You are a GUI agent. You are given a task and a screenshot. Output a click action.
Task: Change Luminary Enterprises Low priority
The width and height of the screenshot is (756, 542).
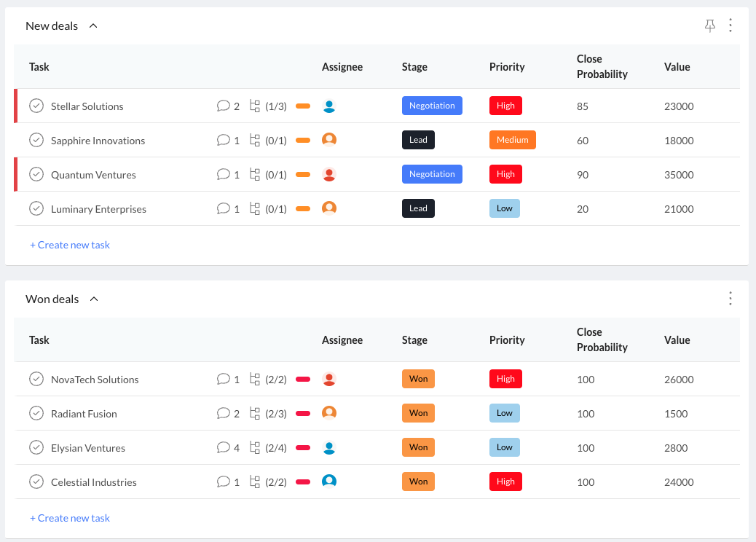pyautogui.click(x=504, y=208)
